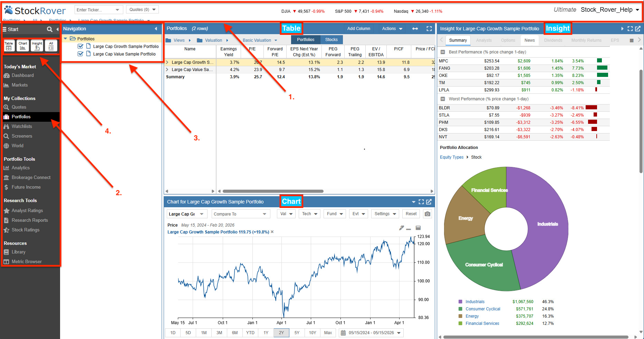Image resolution: width=644 pixels, height=339 pixels.
Task: Collapse Best Performance section
Action: pos(443,52)
